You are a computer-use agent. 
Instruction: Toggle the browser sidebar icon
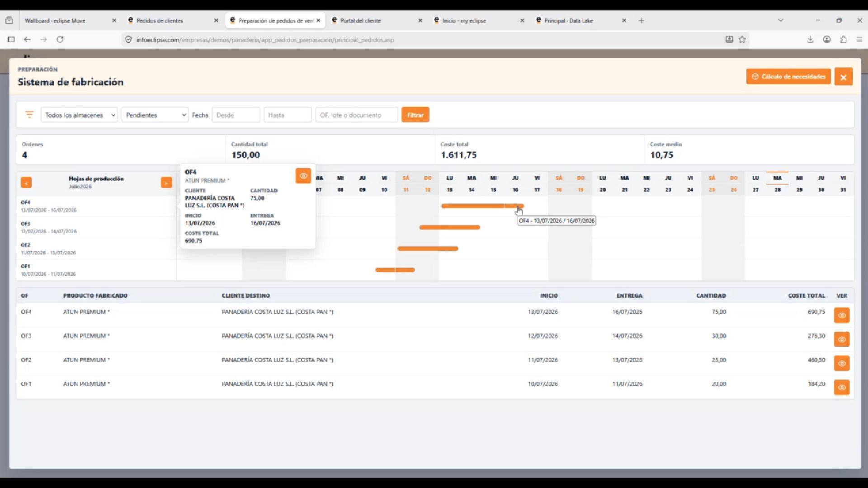[x=11, y=40]
